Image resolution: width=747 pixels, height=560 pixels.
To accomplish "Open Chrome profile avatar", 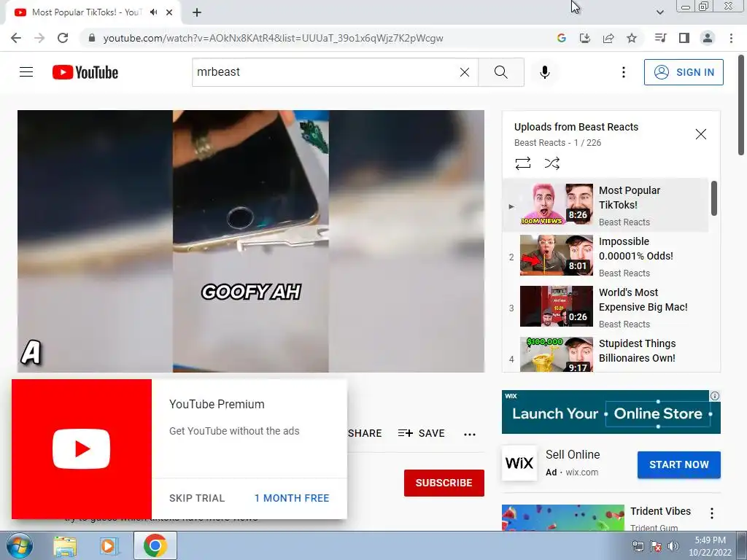I will (708, 38).
